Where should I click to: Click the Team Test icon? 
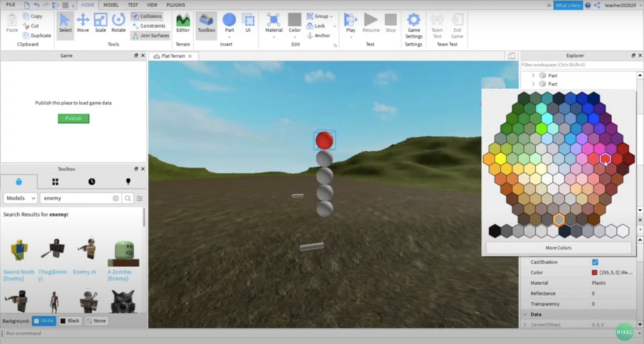(437, 26)
